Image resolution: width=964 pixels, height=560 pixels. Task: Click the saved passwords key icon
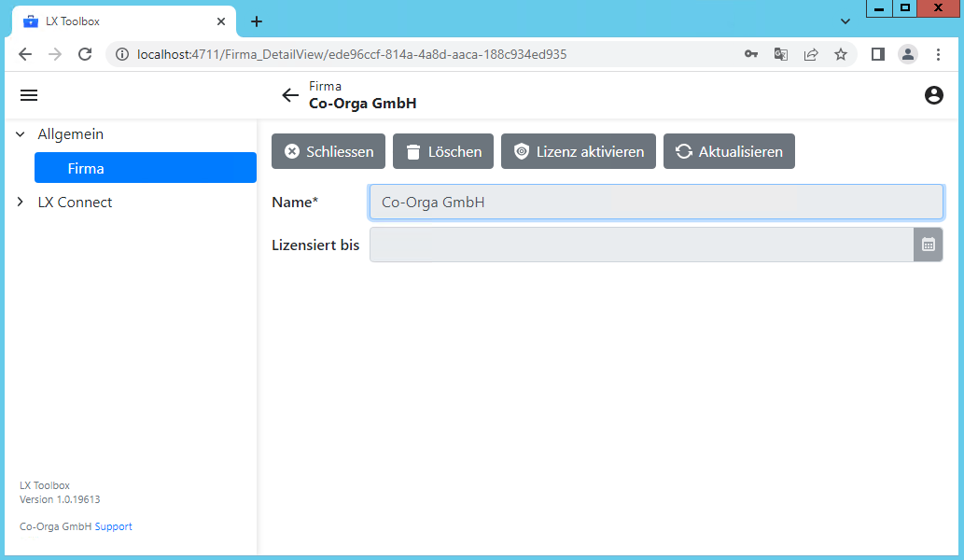tap(750, 54)
